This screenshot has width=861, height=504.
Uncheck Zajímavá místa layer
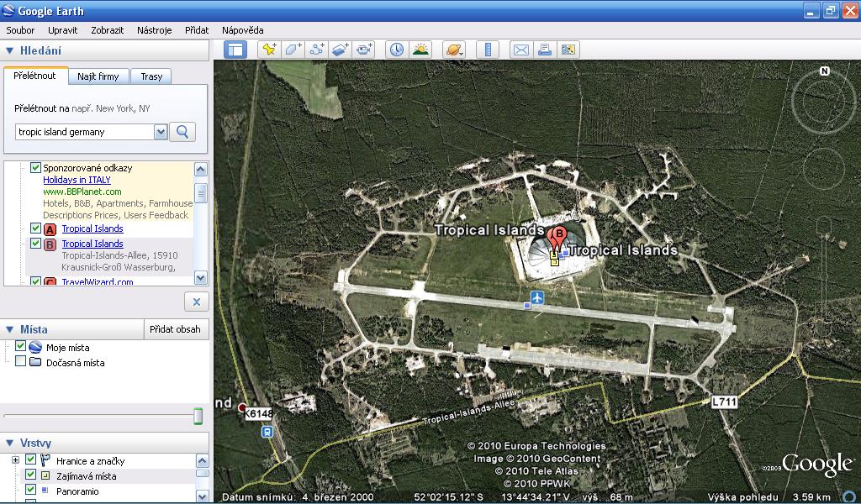(30, 475)
